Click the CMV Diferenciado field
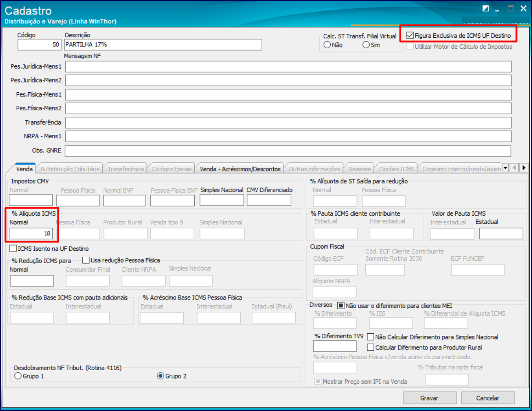 click(x=269, y=200)
